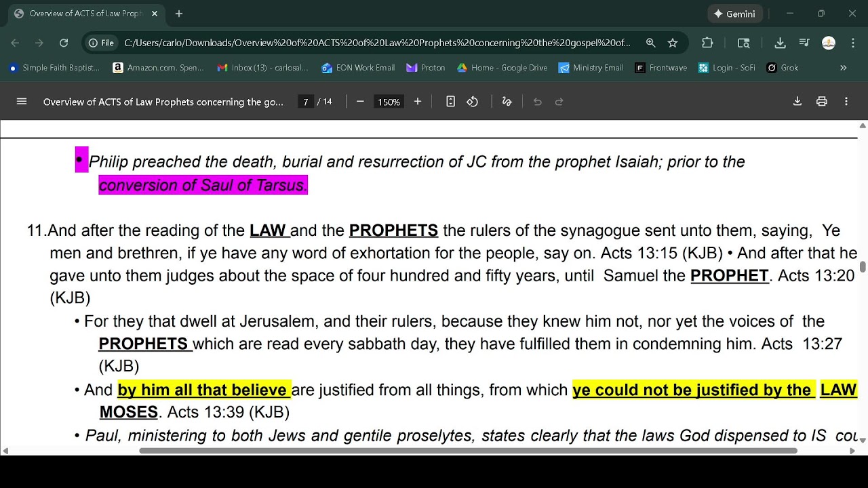Click "Philip preached the death" line
The width and height of the screenshot is (868, 488).
tap(416, 162)
